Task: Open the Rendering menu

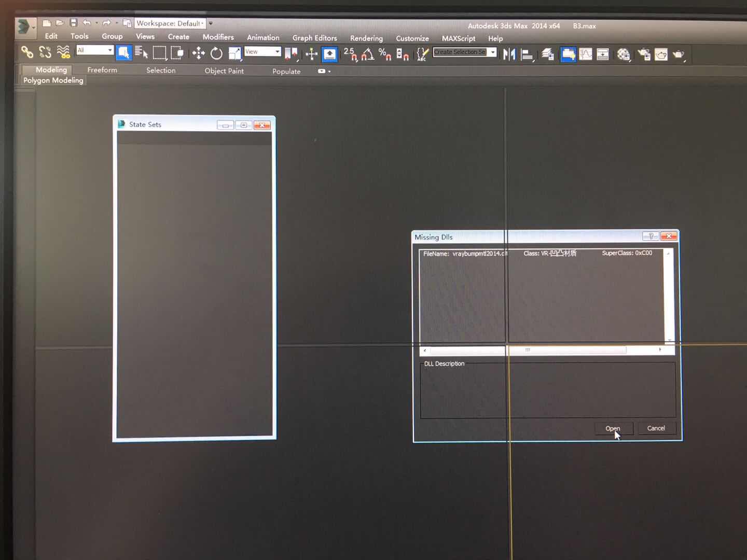Action: click(366, 38)
